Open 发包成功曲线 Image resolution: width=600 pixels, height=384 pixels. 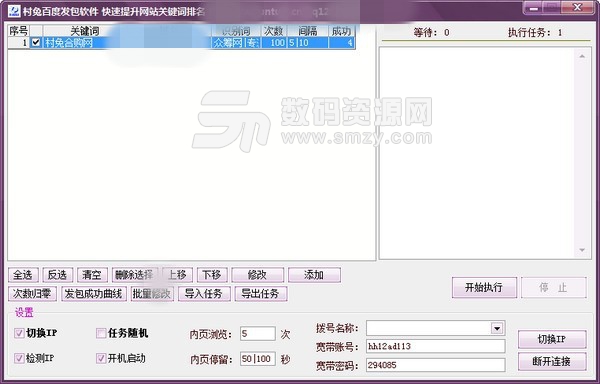(x=94, y=294)
